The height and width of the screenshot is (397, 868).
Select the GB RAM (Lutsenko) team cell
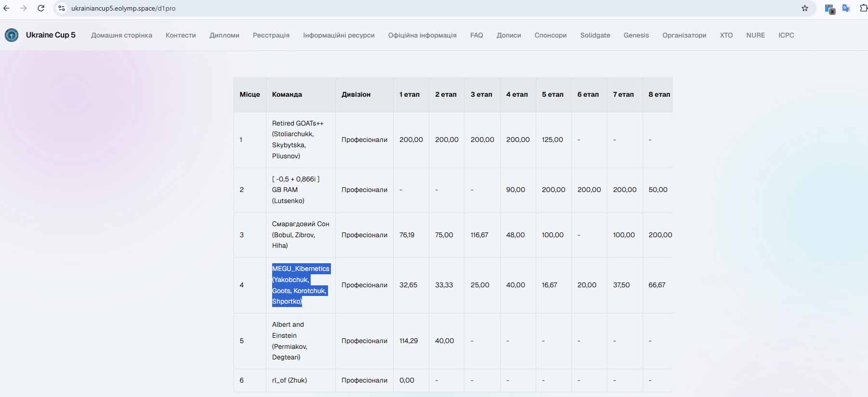click(301, 190)
